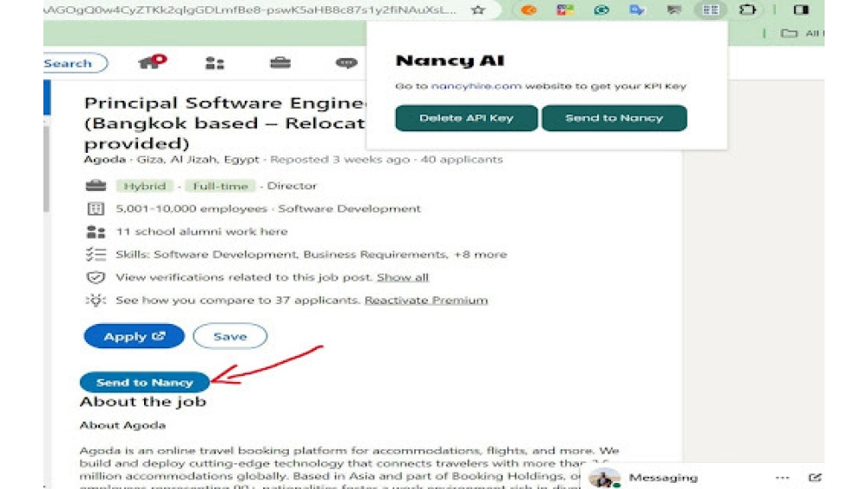This screenshot has height=489, width=868.
Task: Compose a new message icon
Action: click(x=815, y=478)
